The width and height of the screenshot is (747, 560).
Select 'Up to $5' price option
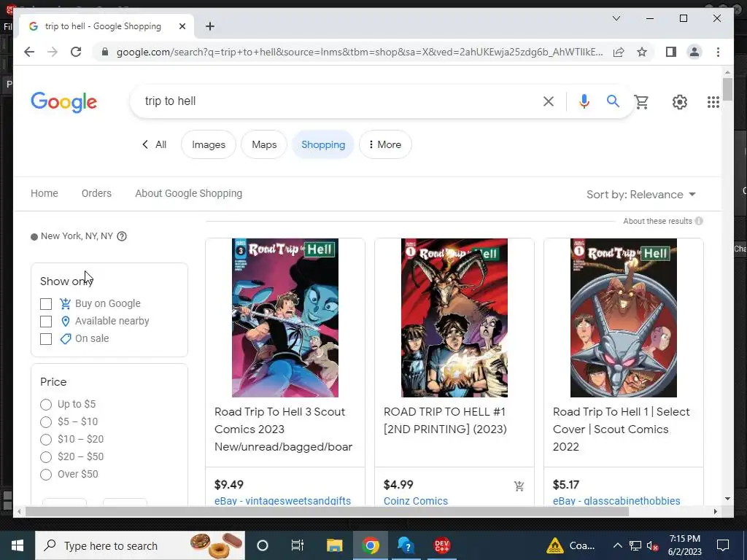click(x=46, y=404)
